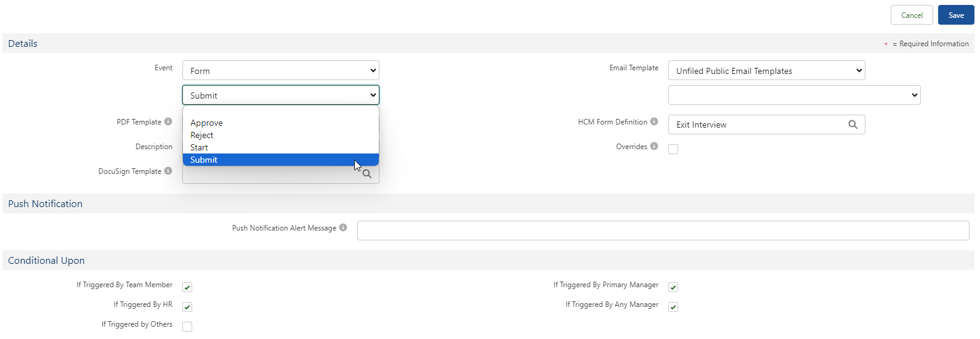Click the HCM Form Definition search magnifier

point(852,125)
